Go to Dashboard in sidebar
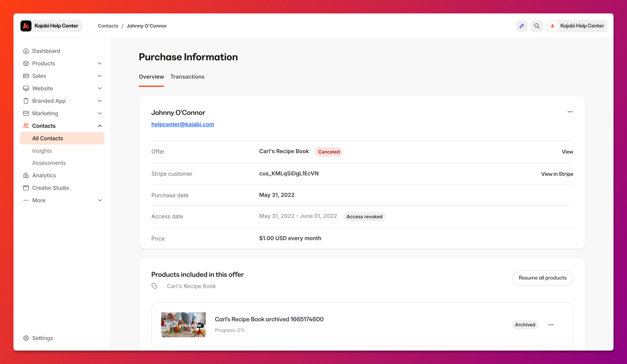Screen dimensions: 627x364 [x=46, y=51]
